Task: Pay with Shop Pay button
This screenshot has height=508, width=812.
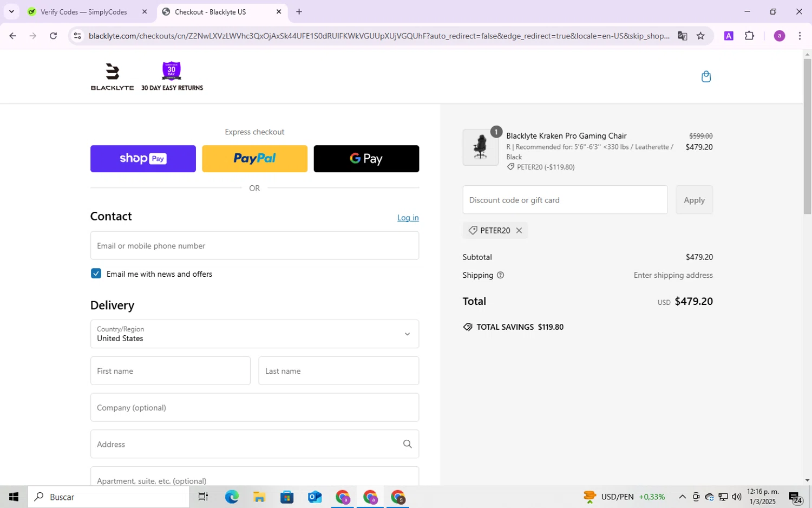Action: coord(143,159)
